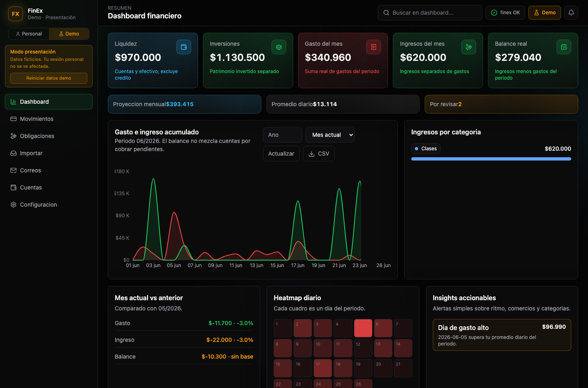Click the Actualizar button
The width and height of the screenshot is (588, 388).
coord(281,154)
